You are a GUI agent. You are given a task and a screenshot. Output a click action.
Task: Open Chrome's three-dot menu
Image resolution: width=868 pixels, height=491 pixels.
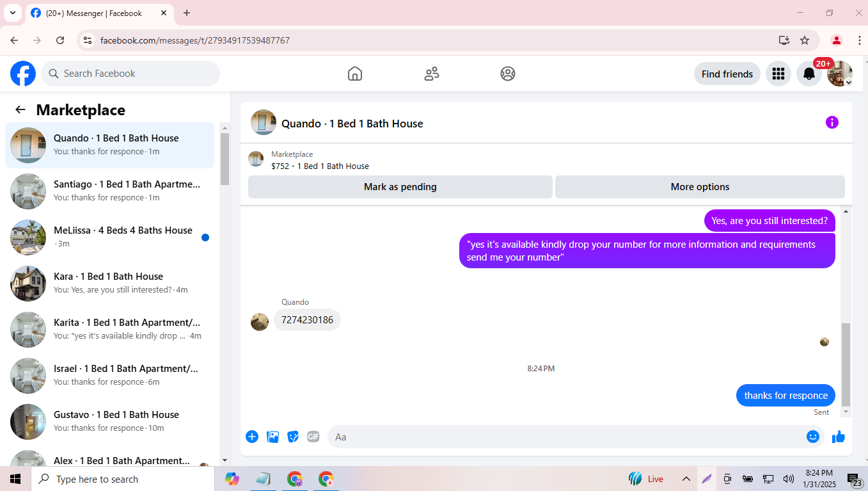859,40
